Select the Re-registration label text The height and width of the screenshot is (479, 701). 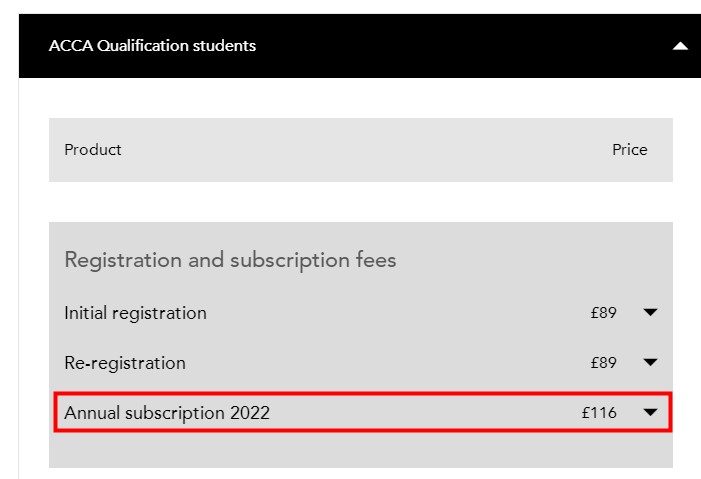(x=125, y=362)
